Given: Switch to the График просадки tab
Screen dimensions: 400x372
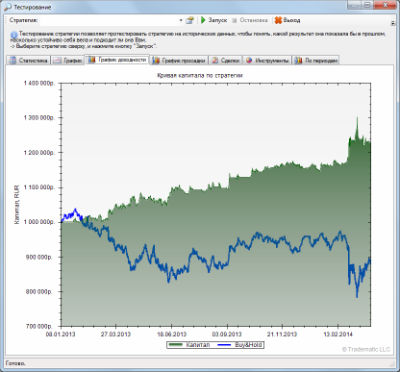Looking at the screenshot, I should pyautogui.click(x=179, y=60).
